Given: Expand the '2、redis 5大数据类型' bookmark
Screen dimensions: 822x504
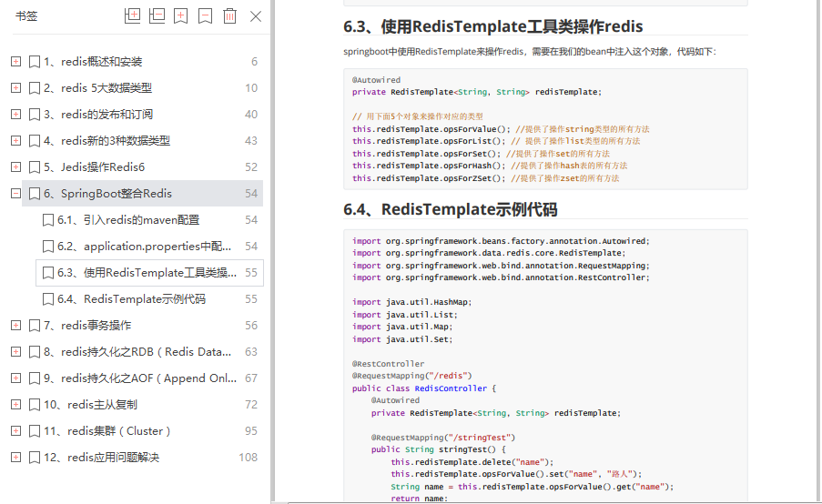Looking at the screenshot, I should (x=16, y=88).
